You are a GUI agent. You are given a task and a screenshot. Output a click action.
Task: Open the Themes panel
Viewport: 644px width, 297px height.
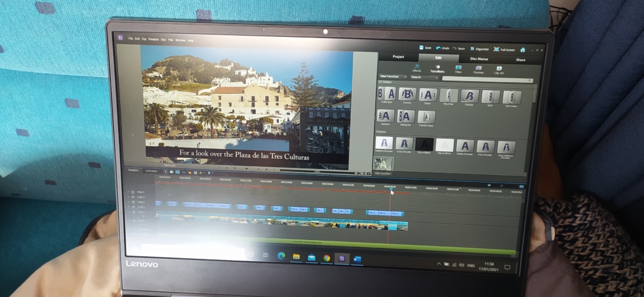[478, 70]
